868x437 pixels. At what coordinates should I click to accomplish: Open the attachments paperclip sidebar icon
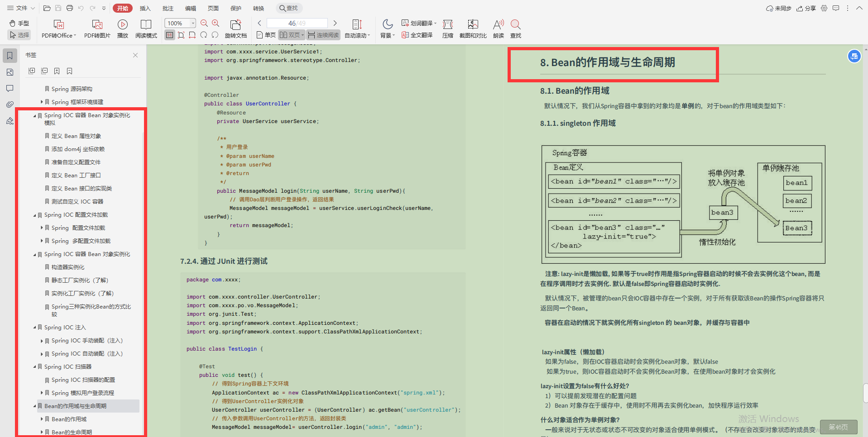pos(10,104)
